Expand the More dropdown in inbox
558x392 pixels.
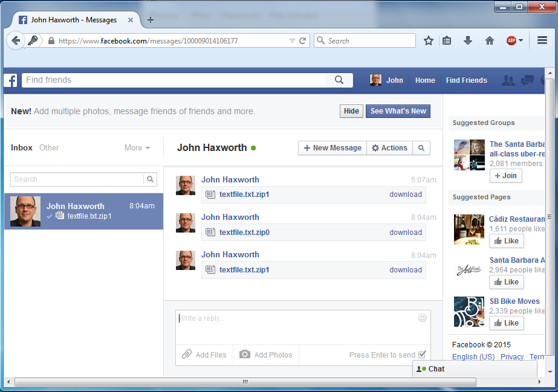137,147
